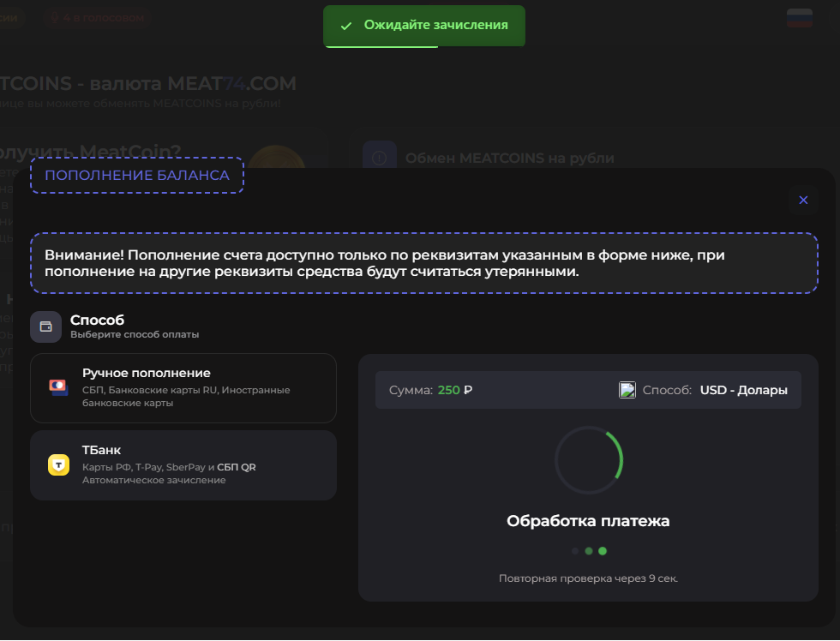The width and height of the screenshot is (840, 641).
Task: Click the Внимание warning message box
Action: [x=424, y=263]
